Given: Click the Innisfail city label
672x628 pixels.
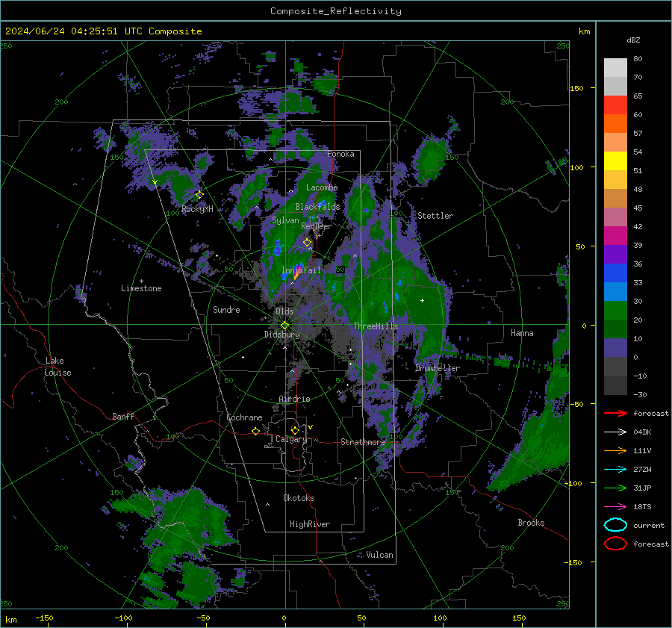Looking at the screenshot, I should pos(302,270).
